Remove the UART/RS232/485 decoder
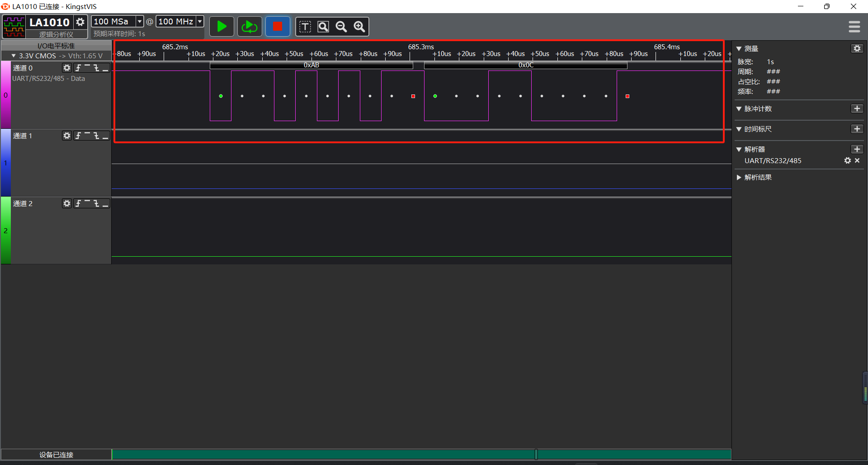 857,160
